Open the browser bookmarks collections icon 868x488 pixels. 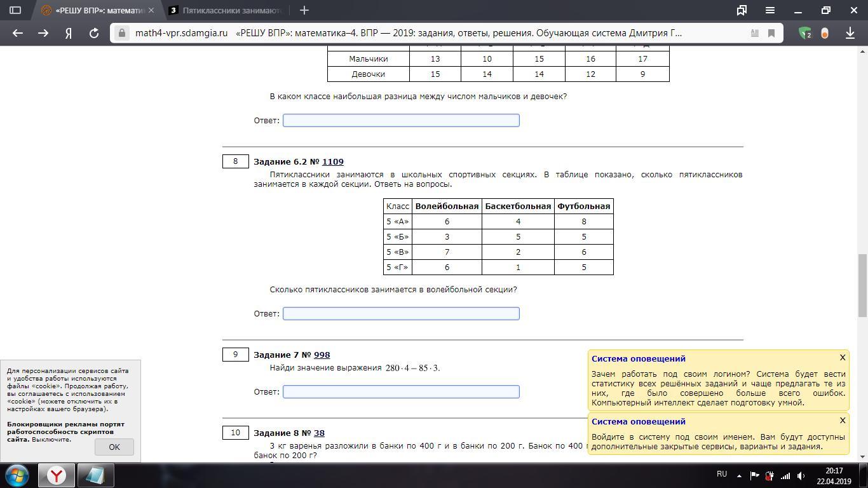[x=742, y=10]
